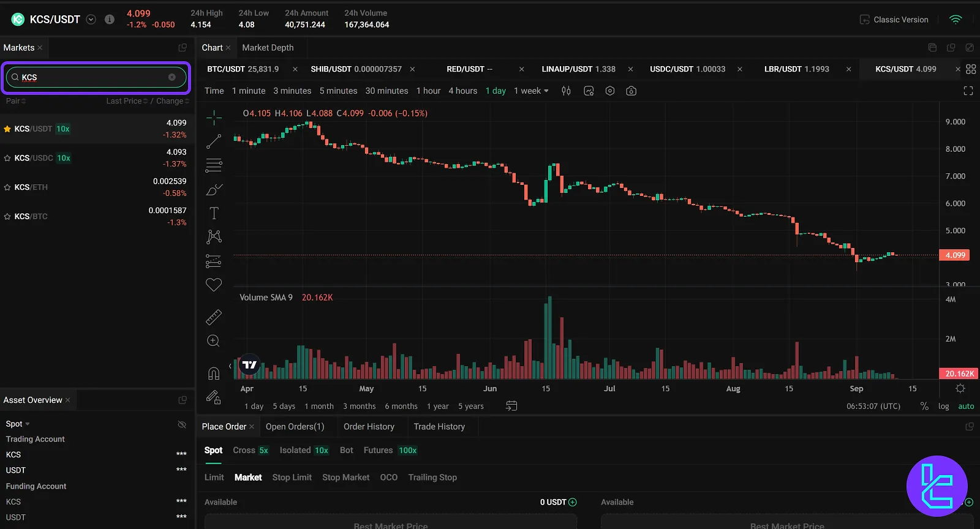Select the Stop Limit order type
Viewport: 980px width, 529px height.
pyautogui.click(x=292, y=478)
